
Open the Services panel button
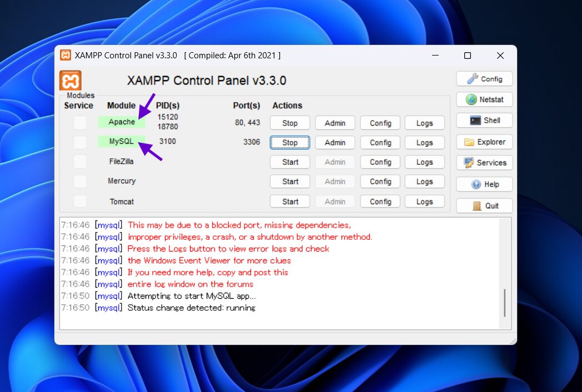tap(484, 163)
